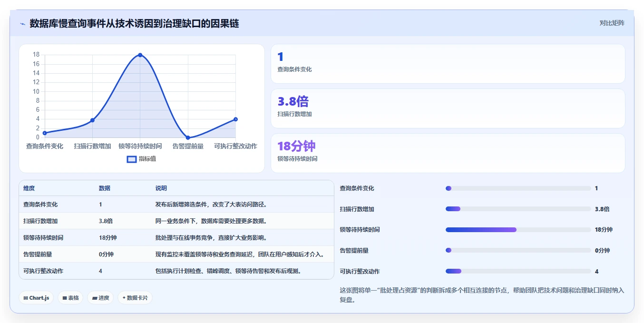Viewport: 644px width, 323px height.
Task: Click the 对比矩阵 label in header
Action: point(612,23)
